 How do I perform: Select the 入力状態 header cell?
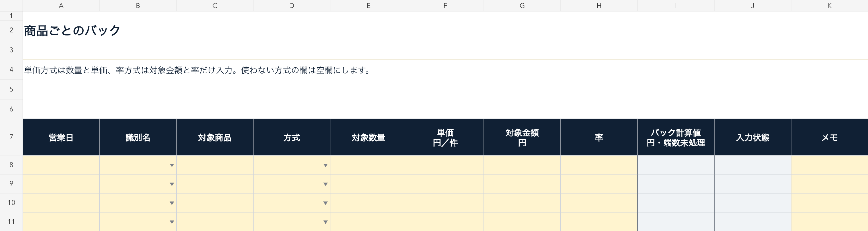coord(752,137)
